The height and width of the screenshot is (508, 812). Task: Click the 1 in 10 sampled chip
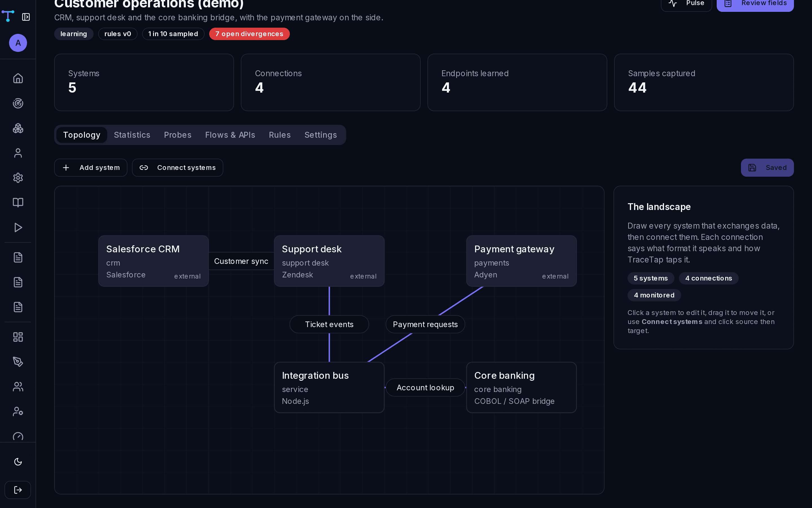pos(173,34)
